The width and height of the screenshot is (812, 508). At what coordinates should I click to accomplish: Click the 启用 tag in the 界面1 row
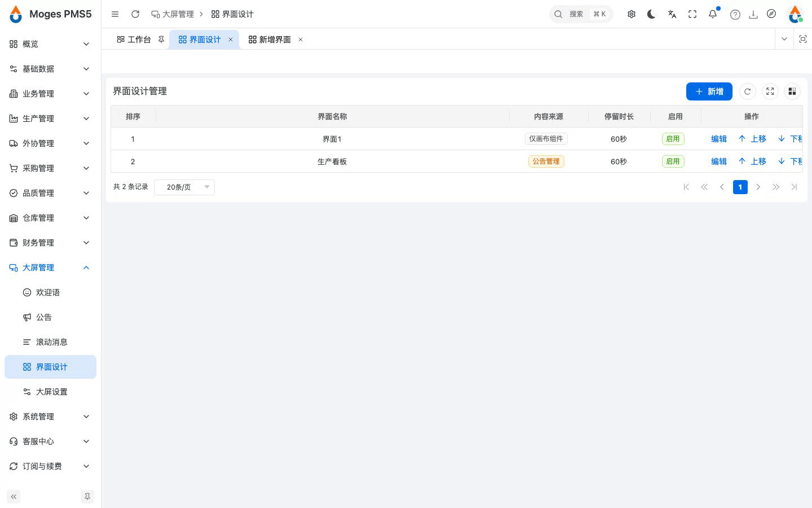[673, 139]
